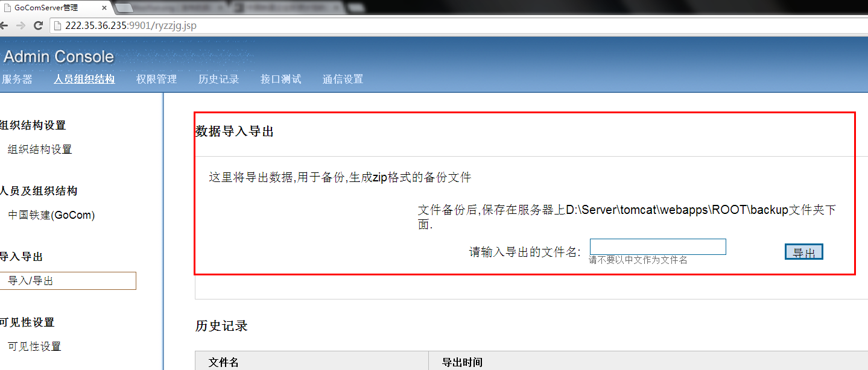Click the 导出 button
This screenshot has width=868, height=370.
pyautogui.click(x=803, y=252)
